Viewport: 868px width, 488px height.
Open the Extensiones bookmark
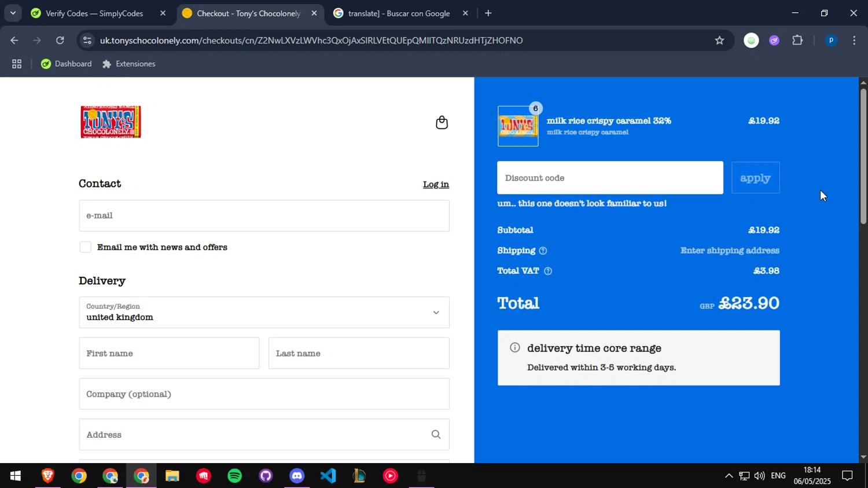pyautogui.click(x=129, y=64)
